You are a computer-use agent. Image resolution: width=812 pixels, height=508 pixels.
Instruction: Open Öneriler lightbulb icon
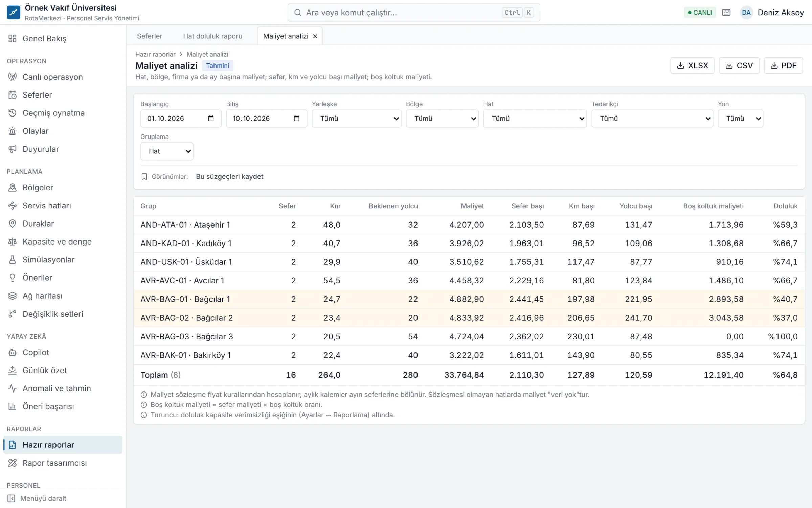coord(13,278)
